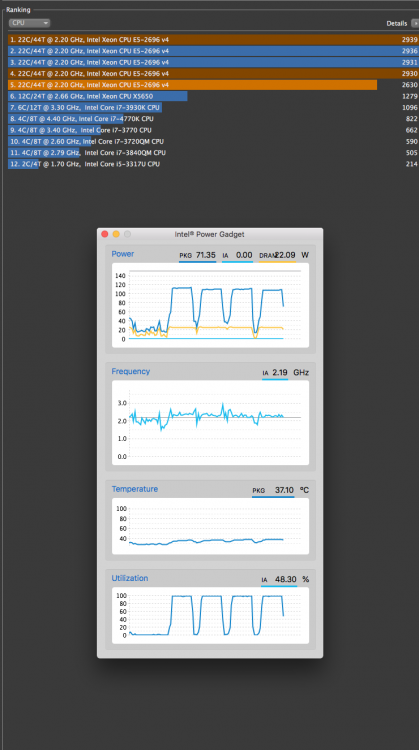Click the Temperature graph in Power Gadget

(210, 526)
